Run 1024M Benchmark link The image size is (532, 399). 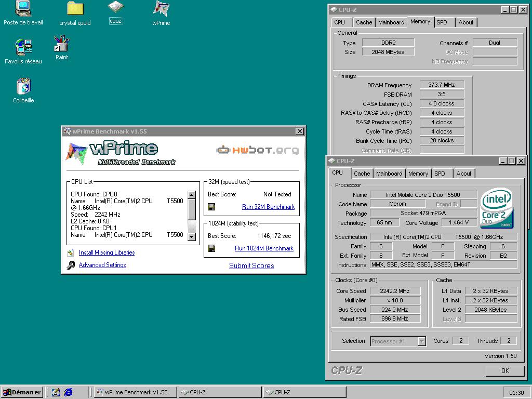(x=264, y=248)
